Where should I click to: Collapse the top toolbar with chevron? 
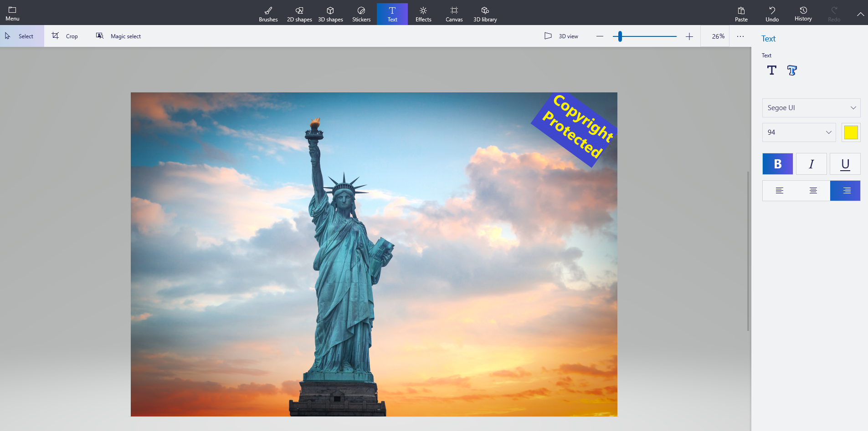(860, 14)
